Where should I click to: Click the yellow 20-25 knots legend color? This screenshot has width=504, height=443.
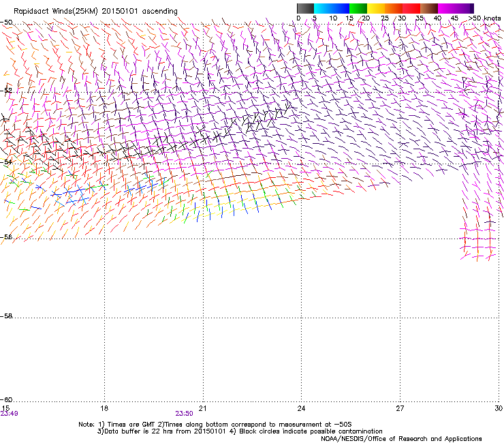tap(376, 8)
